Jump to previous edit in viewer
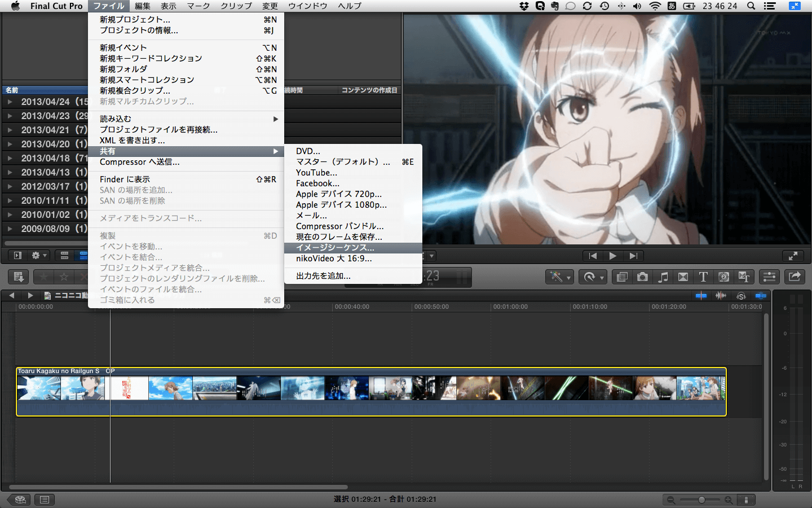The image size is (812, 508). 593,256
